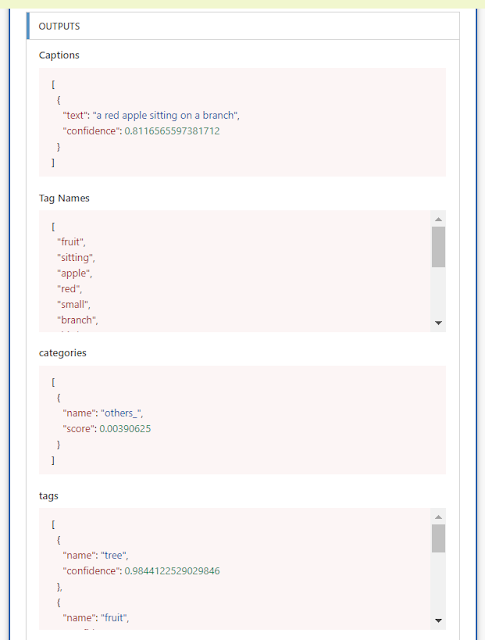The width and height of the screenshot is (485, 640).
Task: Click the "fruit" entry in Tag Names
Action: tap(71, 242)
